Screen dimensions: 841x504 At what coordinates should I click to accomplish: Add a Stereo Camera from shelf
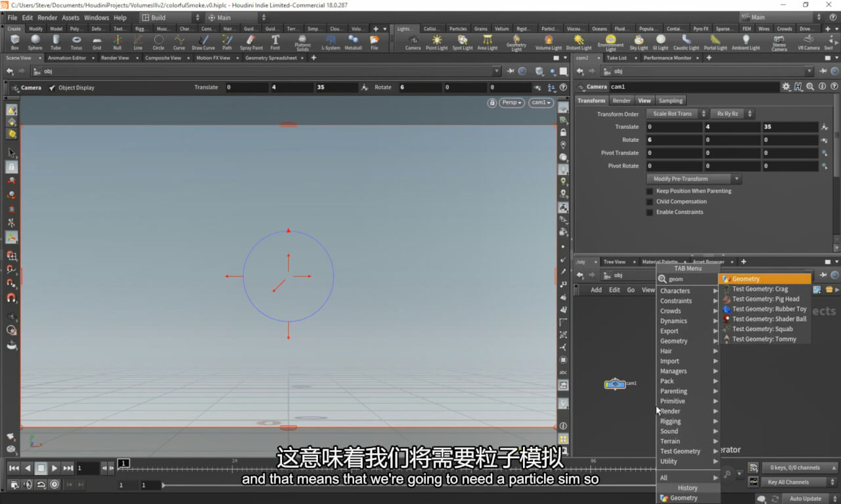pyautogui.click(x=779, y=43)
